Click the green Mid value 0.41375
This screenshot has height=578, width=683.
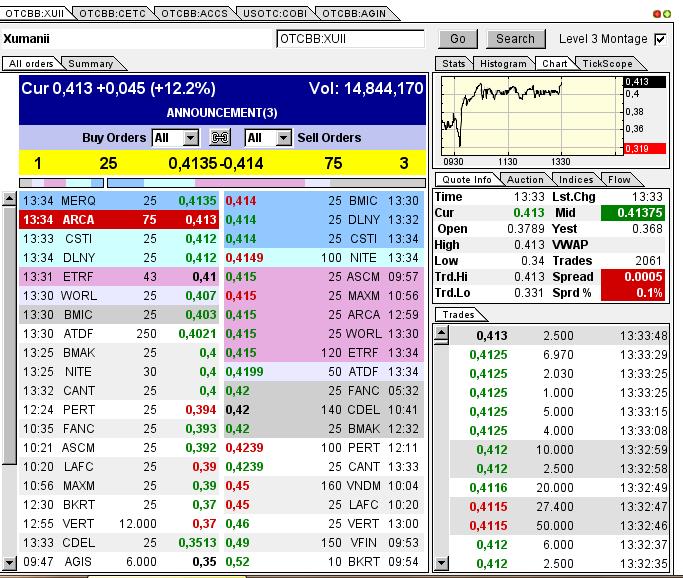point(633,213)
